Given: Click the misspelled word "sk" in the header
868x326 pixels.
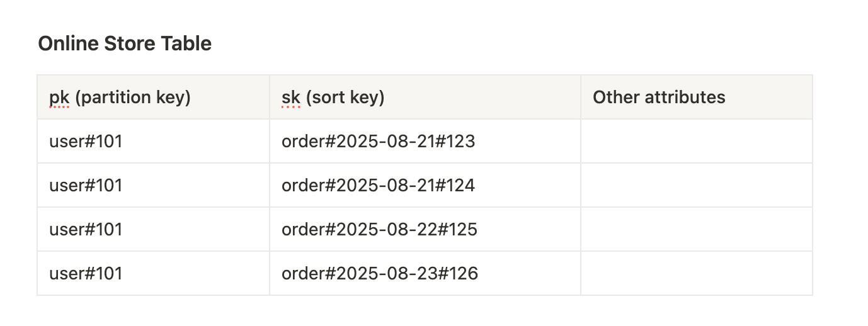Looking at the screenshot, I should 291,98.
